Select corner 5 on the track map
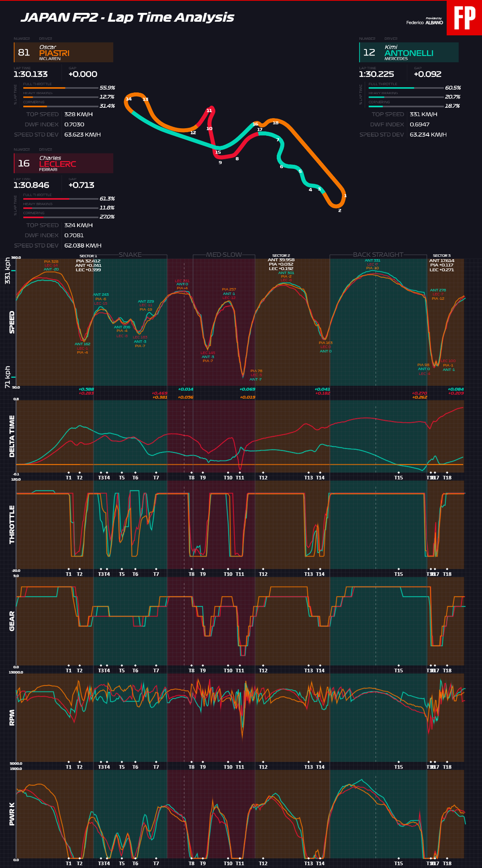 click(300, 171)
